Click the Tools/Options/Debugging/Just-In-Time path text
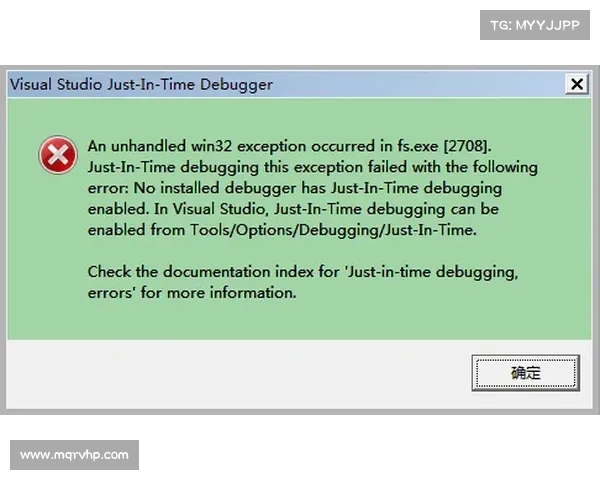The height and width of the screenshot is (480, 600). (x=333, y=230)
